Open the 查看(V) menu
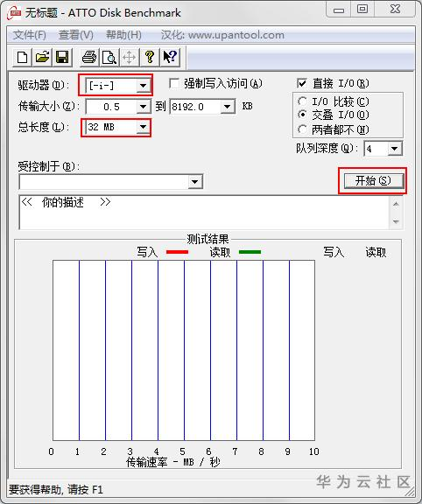Viewport: 422px width, 504px height. point(76,35)
